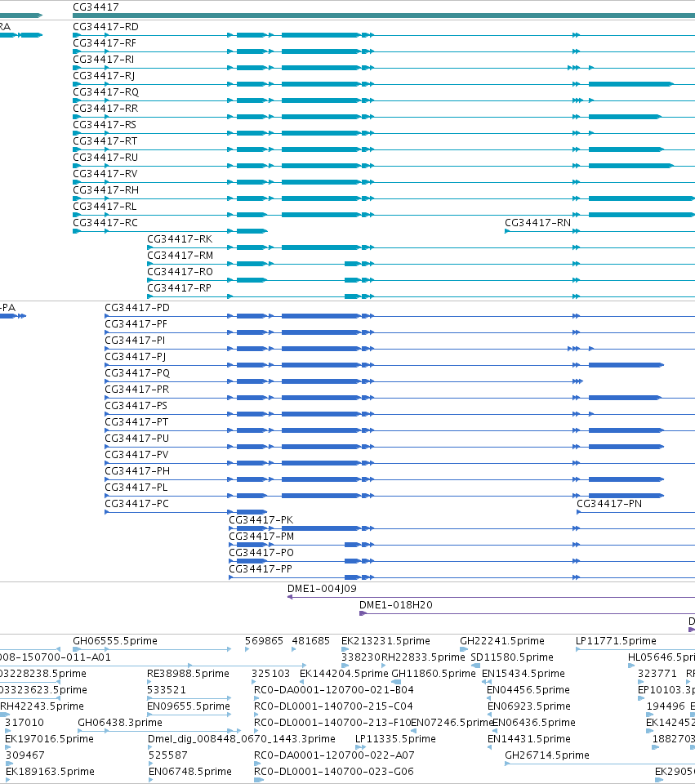The width and height of the screenshot is (695, 784).
Task: Click transcript CG34417-RP label
Action: point(179,288)
